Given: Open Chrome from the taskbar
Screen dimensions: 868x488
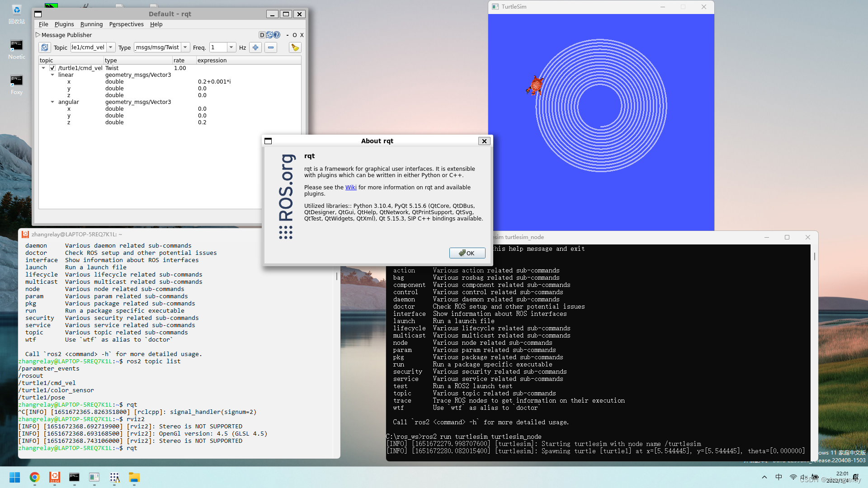Looking at the screenshot, I should [34, 477].
